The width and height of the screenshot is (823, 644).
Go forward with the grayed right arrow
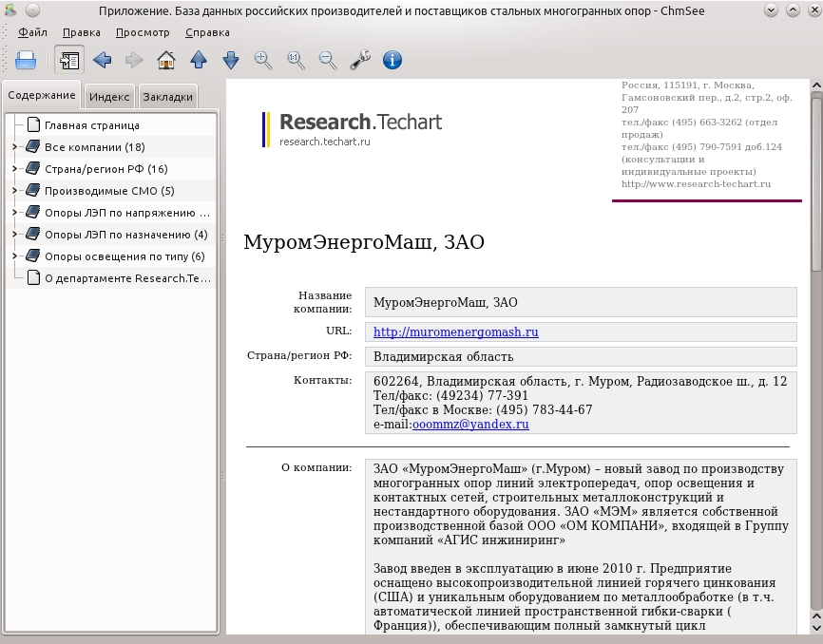(x=134, y=60)
